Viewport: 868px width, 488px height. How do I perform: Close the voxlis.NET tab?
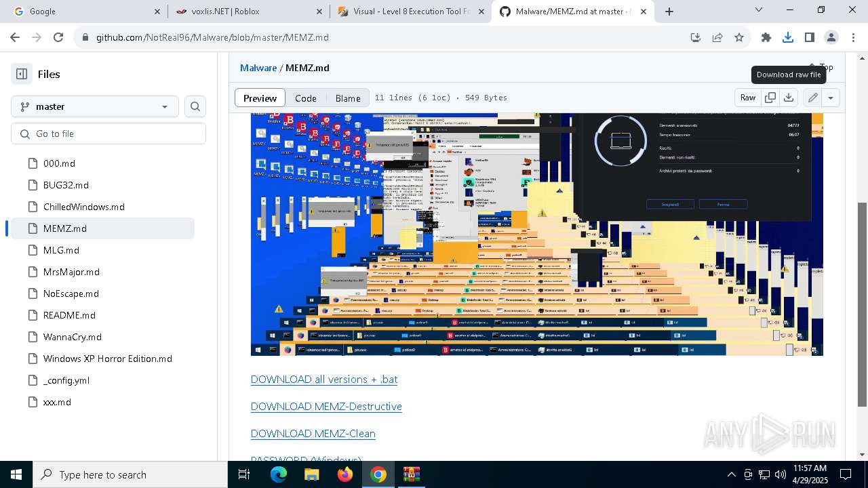click(x=319, y=12)
